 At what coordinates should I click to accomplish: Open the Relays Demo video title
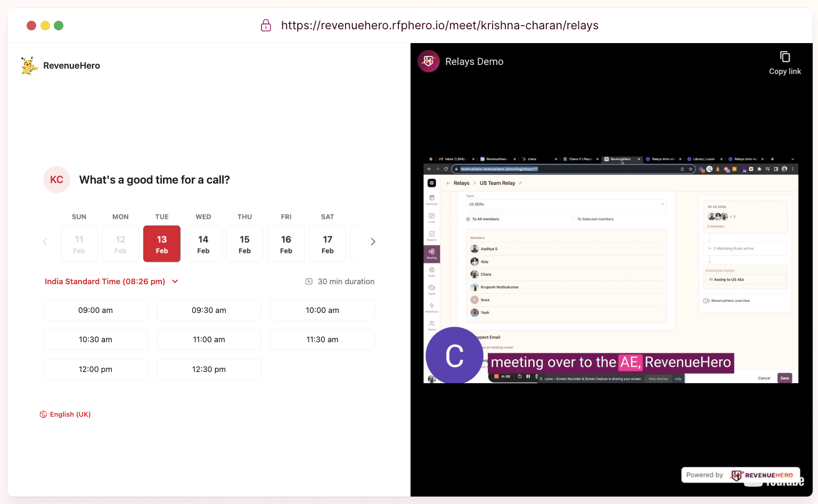[x=474, y=62]
